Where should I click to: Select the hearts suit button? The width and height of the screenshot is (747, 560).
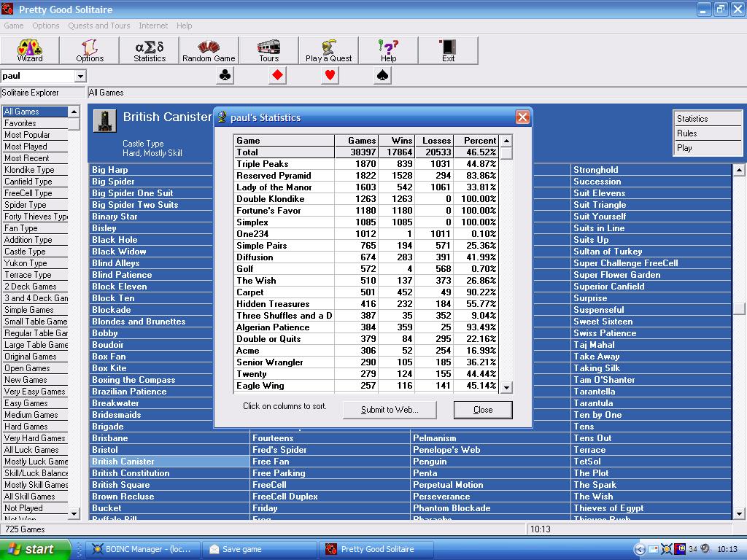pos(330,75)
